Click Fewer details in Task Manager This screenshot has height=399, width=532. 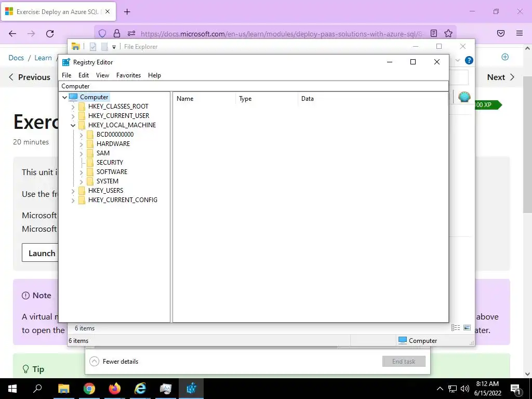click(x=114, y=362)
